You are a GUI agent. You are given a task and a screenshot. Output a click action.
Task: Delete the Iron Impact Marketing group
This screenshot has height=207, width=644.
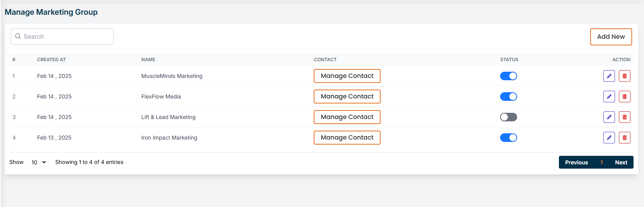click(x=624, y=138)
